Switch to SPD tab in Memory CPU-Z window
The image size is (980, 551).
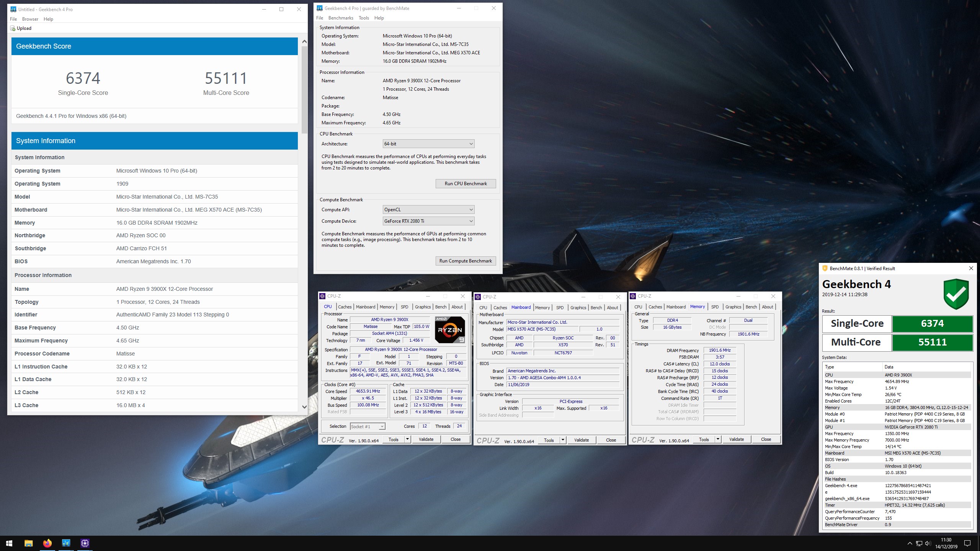pyautogui.click(x=715, y=307)
